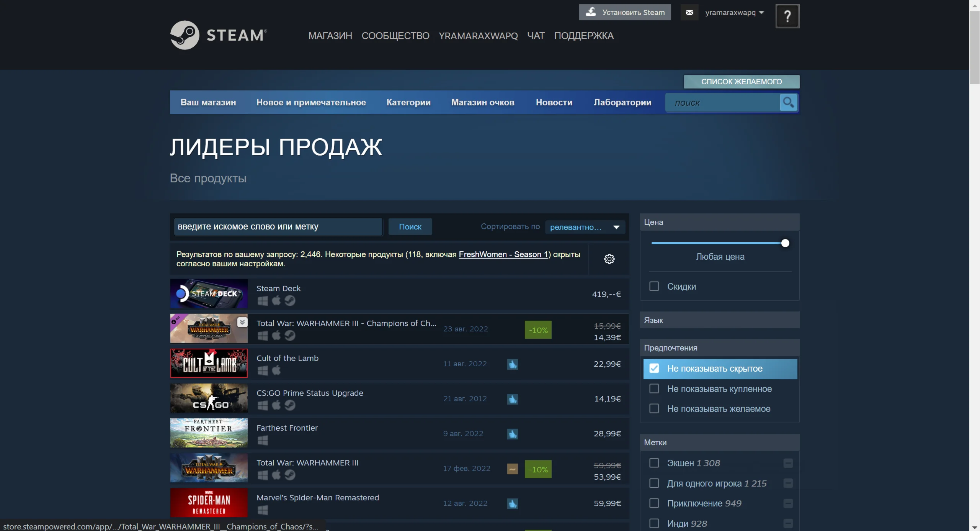This screenshot has height=531, width=980.
Task: Go to СООБЩЕСТВО in the top menu
Action: pyautogui.click(x=395, y=36)
